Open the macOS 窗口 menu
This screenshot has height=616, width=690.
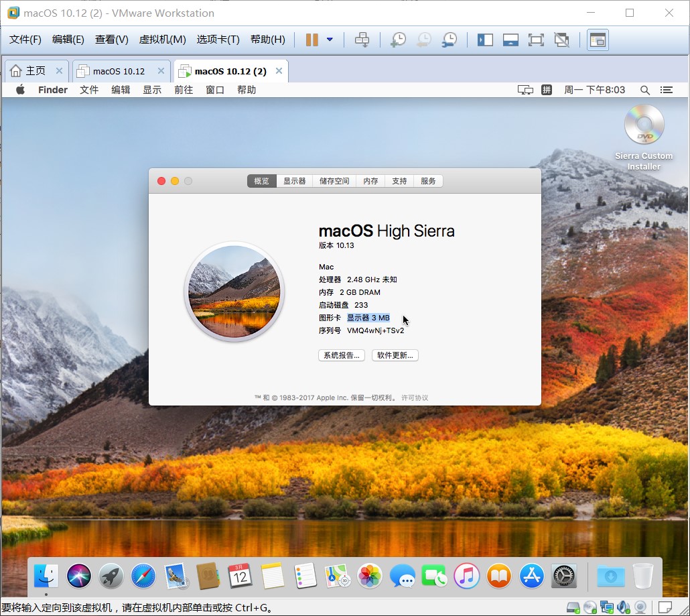pos(215,90)
